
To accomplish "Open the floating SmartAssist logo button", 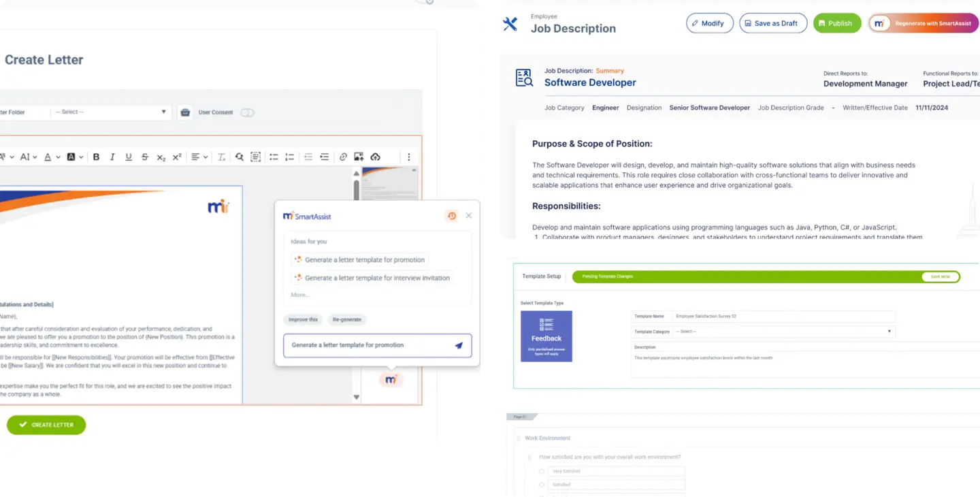I will coord(391,379).
